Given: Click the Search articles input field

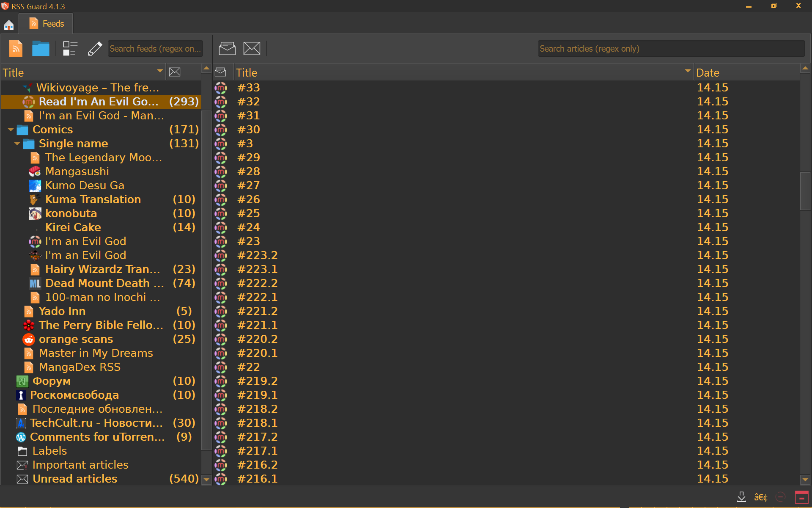Looking at the screenshot, I should pyautogui.click(x=671, y=49).
